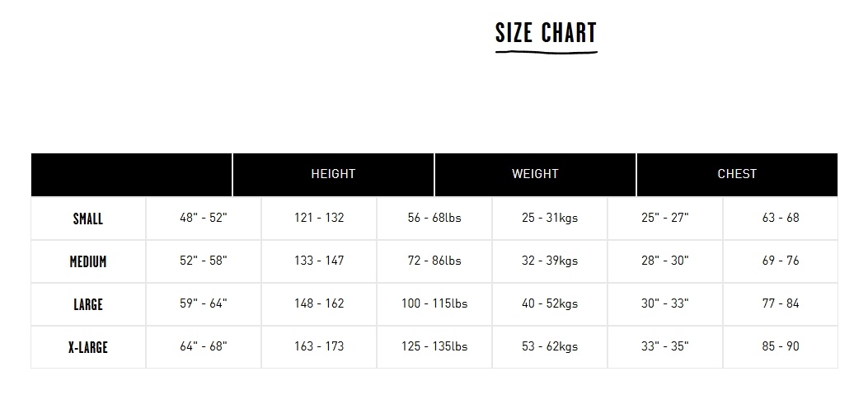Screen dimensions: 868x395
Task: Select the CHEST column header
Action: pos(738,174)
